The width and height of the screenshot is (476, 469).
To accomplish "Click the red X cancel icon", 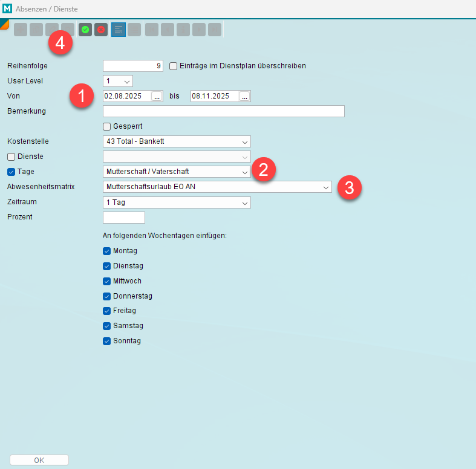I will pyautogui.click(x=101, y=30).
